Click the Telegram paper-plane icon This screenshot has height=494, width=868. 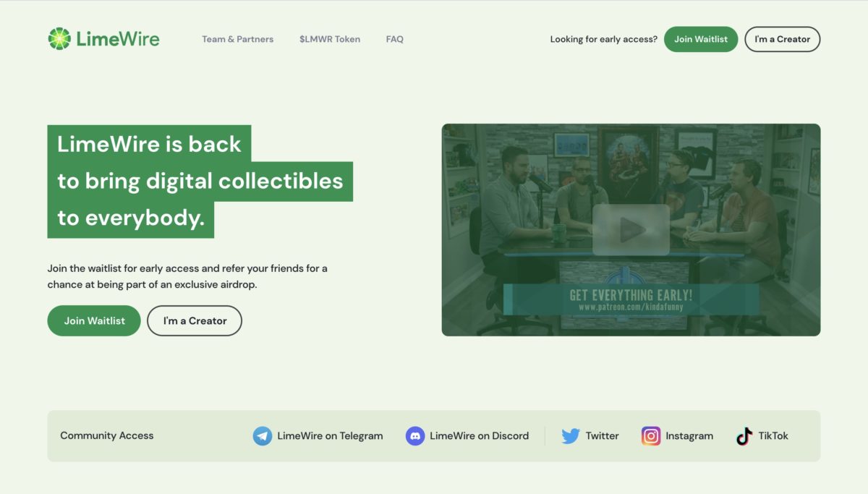(x=262, y=436)
